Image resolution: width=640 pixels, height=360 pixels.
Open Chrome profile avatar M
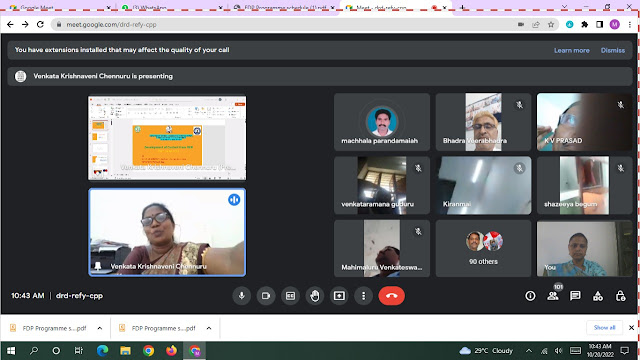pyautogui.click(x=615, y=24)
